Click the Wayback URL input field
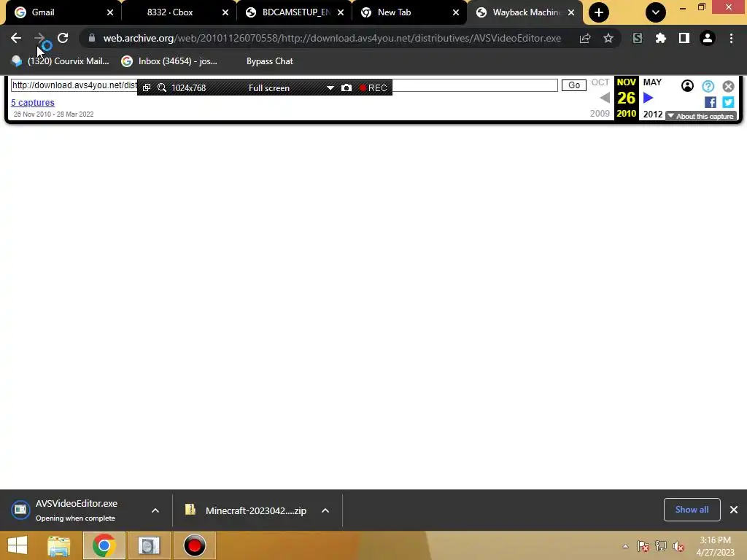 click(284, 85)
